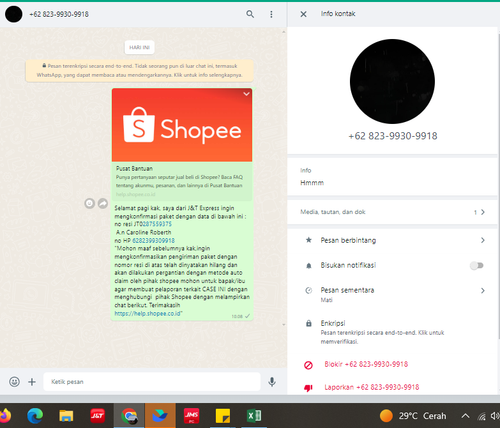The height and width of the screenshot is (428, 500).
Task: Click the contact number in chat header
Action: (x=59, y=14)
